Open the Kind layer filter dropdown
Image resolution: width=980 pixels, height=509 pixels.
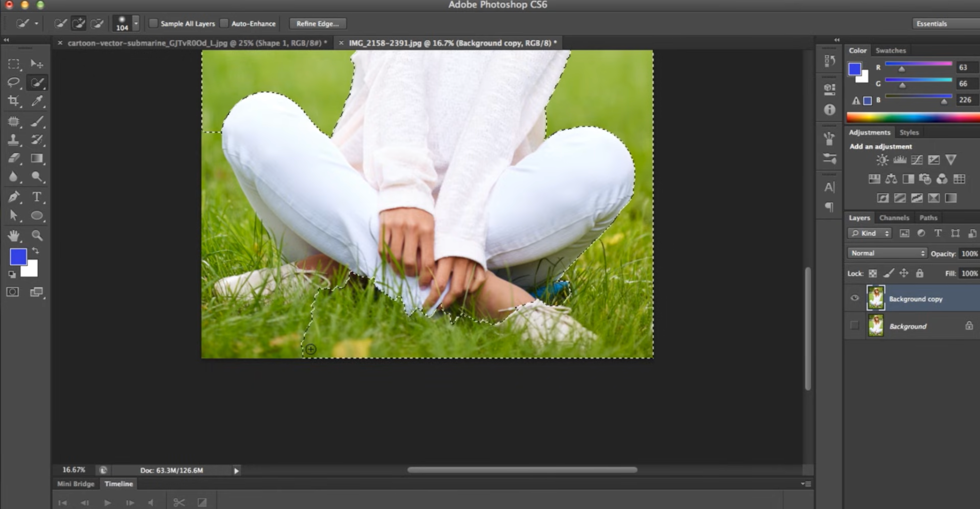pos(870,233)
